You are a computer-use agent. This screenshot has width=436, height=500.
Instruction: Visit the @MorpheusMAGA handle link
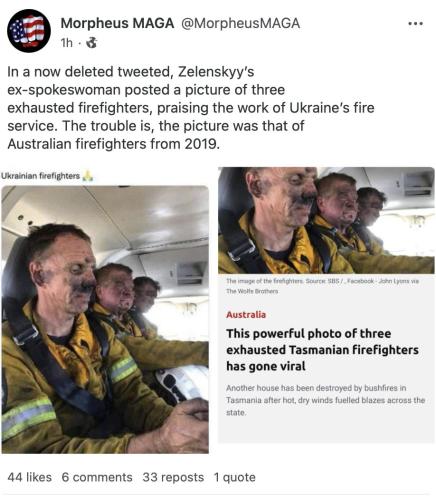click(240, 23)
